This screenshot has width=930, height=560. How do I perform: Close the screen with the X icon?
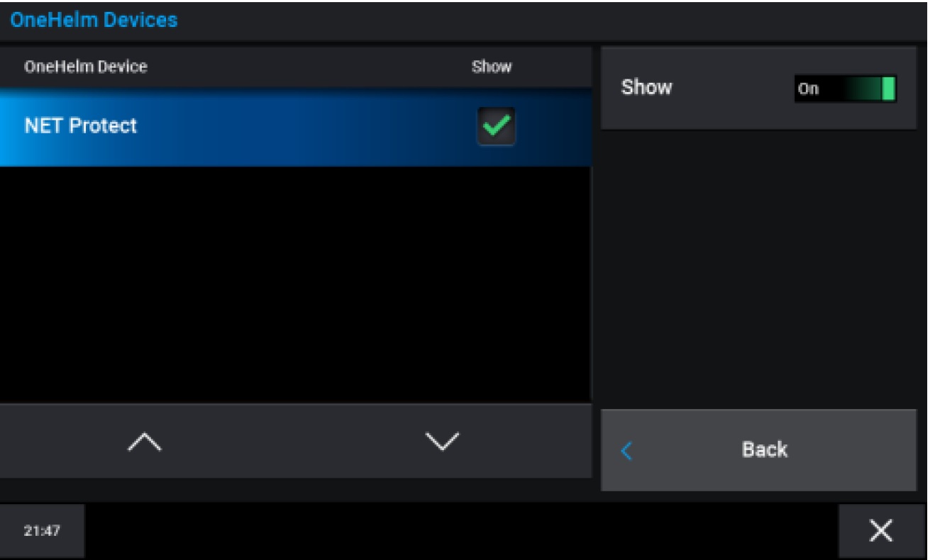tap(881, 531)
